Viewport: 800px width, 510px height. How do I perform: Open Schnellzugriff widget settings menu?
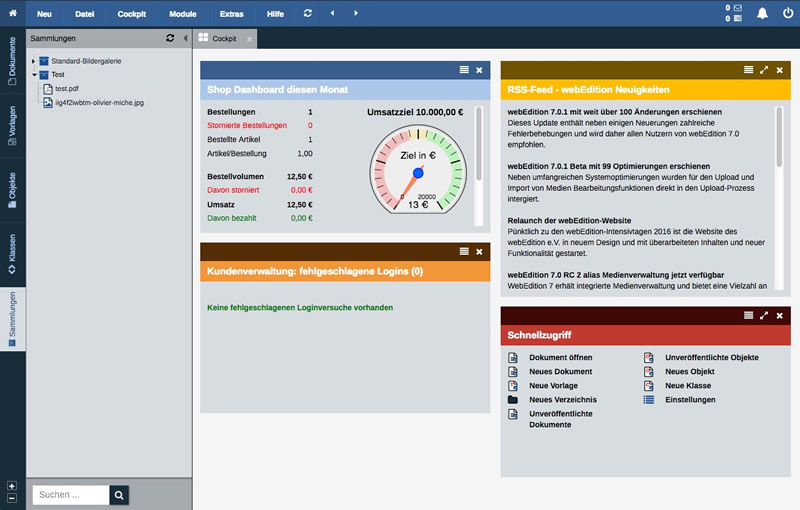tap(748, 315)
